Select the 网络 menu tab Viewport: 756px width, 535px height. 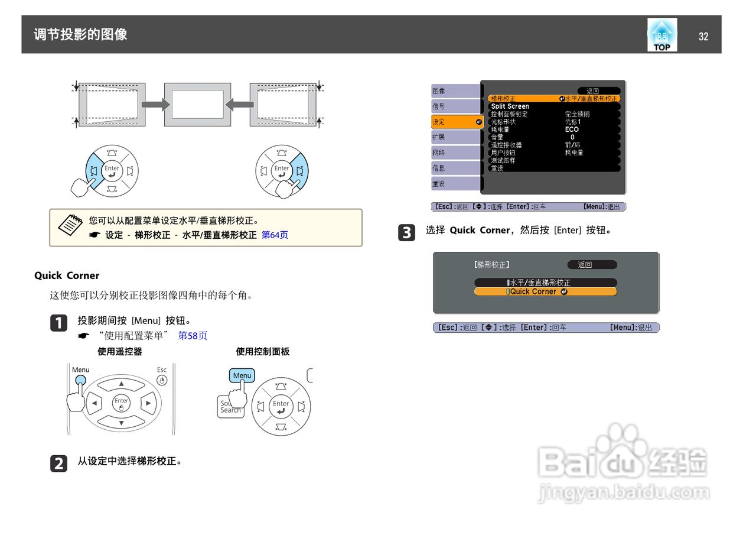pyautogui.click(x=454, y=153)
